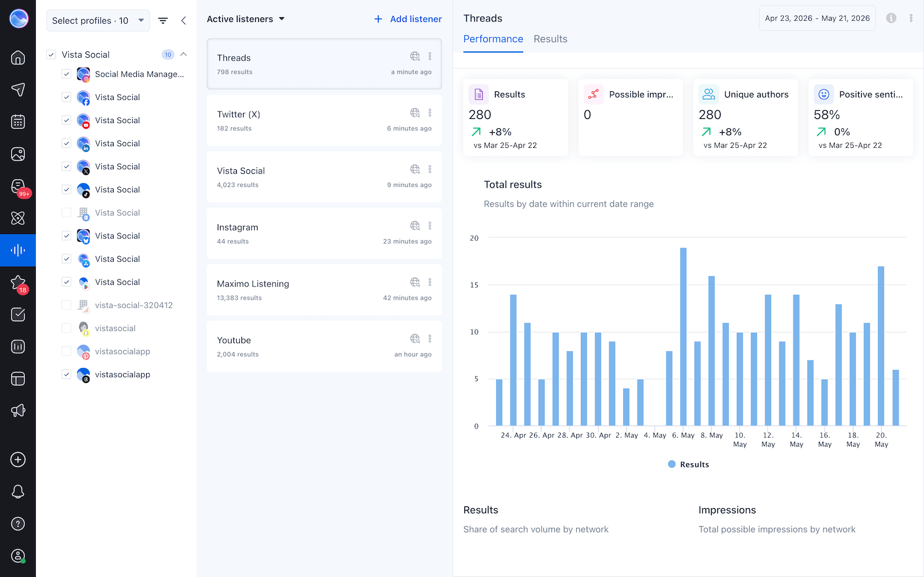Click the Vista Social logo
Viewport: 924px width, 577px height.
coord(18,18)
